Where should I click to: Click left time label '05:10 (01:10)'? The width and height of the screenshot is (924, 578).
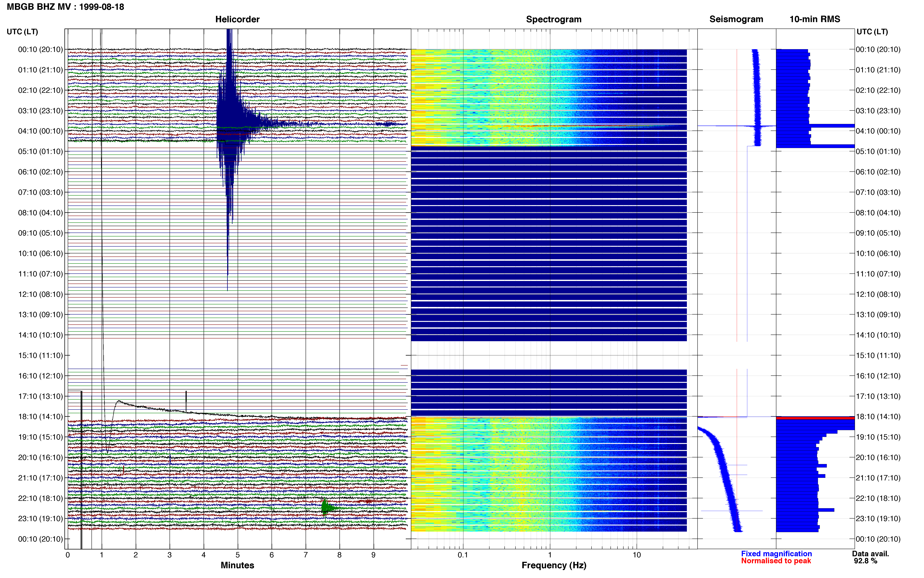[x=41, y=151]
